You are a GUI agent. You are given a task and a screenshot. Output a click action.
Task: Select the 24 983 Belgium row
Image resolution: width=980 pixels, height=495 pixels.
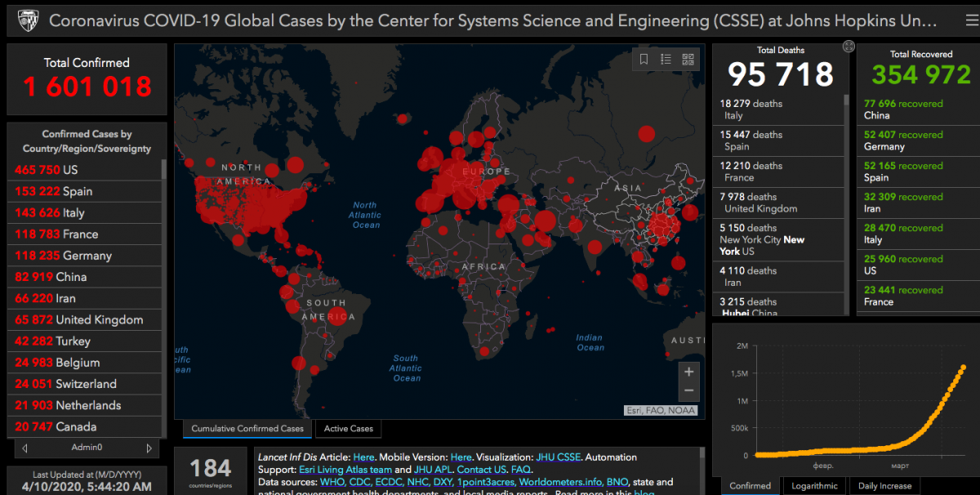coord(86,363)
